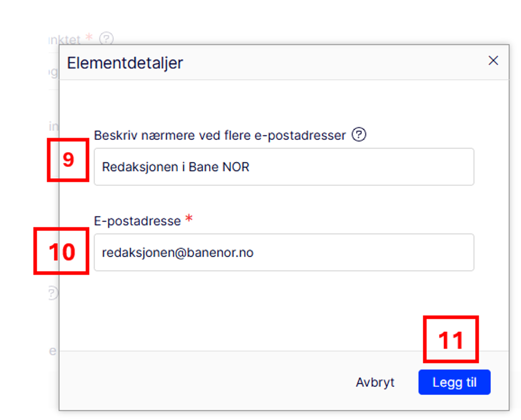Click the Beskriv nærmere ved flere e-postadresser label
The width and height of the screenshot is (521, 420).
tap(220, 135)
